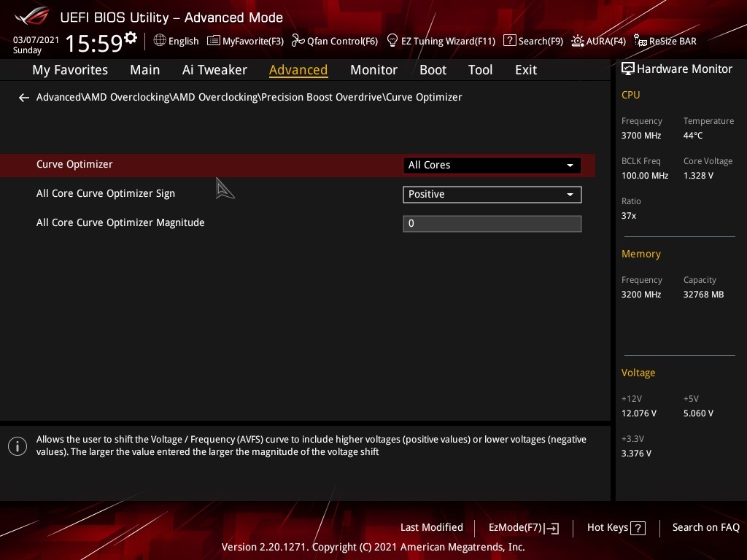This screenshot has width=747, height=560.
Task: Click the CPU temperature value 44°C
Action: 693,136
